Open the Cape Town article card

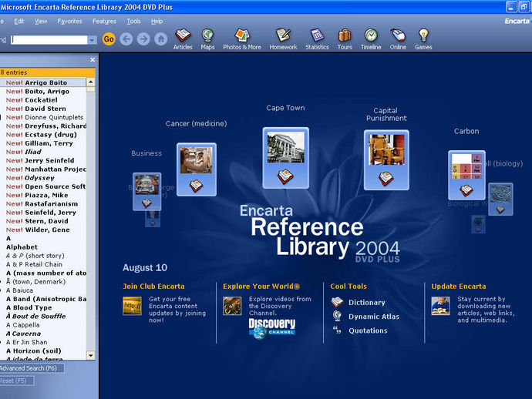[286, 158]
